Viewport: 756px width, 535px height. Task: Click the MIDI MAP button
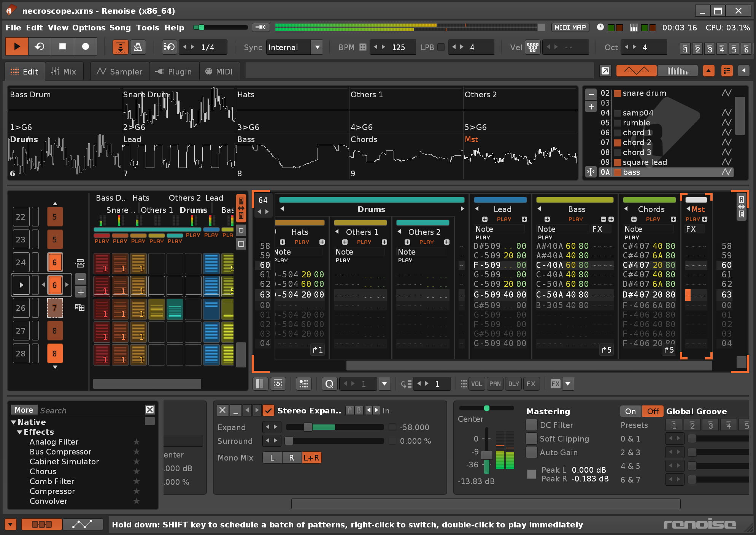(570, 27)
